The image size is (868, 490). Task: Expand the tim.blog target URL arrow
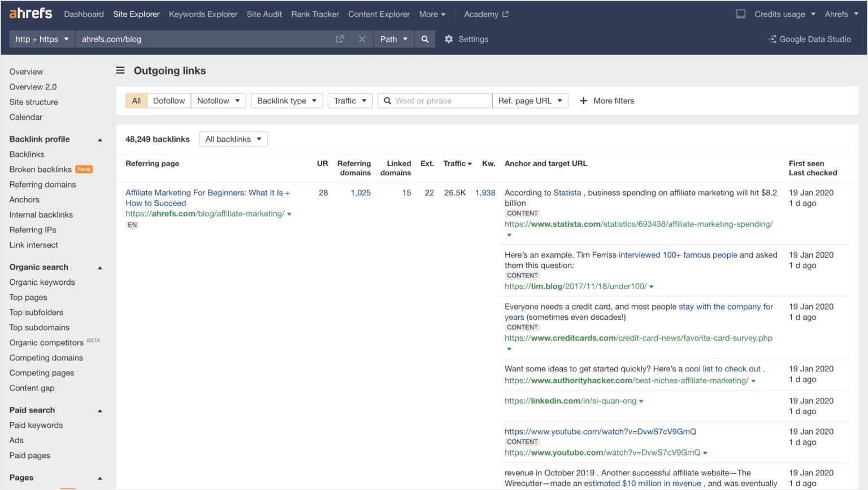tap(652, 287)
